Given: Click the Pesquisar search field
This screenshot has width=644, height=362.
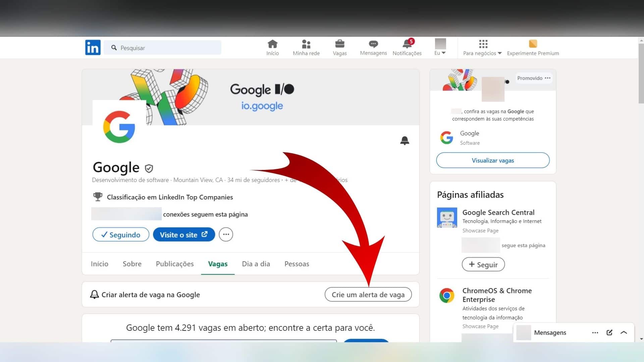Looking at the screenshot, I should (x=163, y=48).
